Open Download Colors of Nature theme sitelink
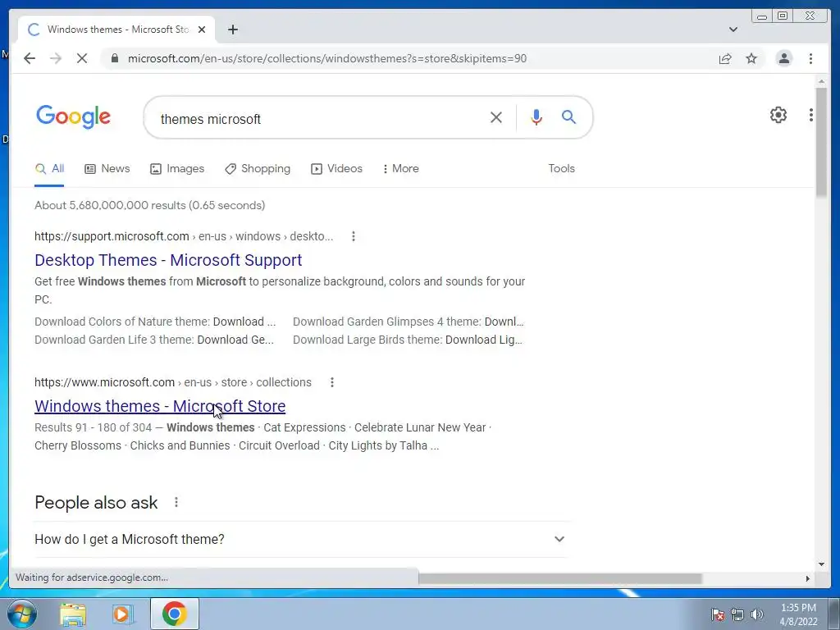The height and width of the screenshot is (630, 840). 155,322
